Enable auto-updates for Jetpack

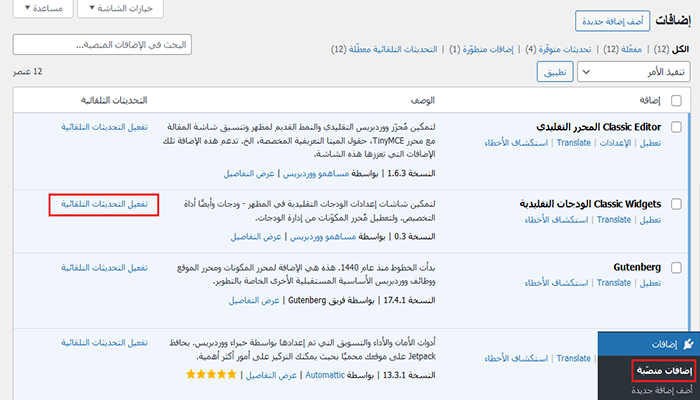tap(104, 343)
